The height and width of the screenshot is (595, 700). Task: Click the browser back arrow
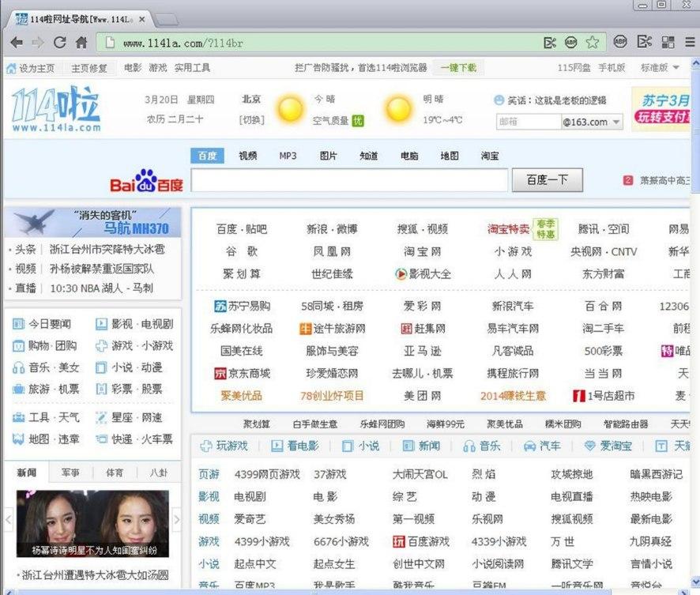(x=17, y=43)
